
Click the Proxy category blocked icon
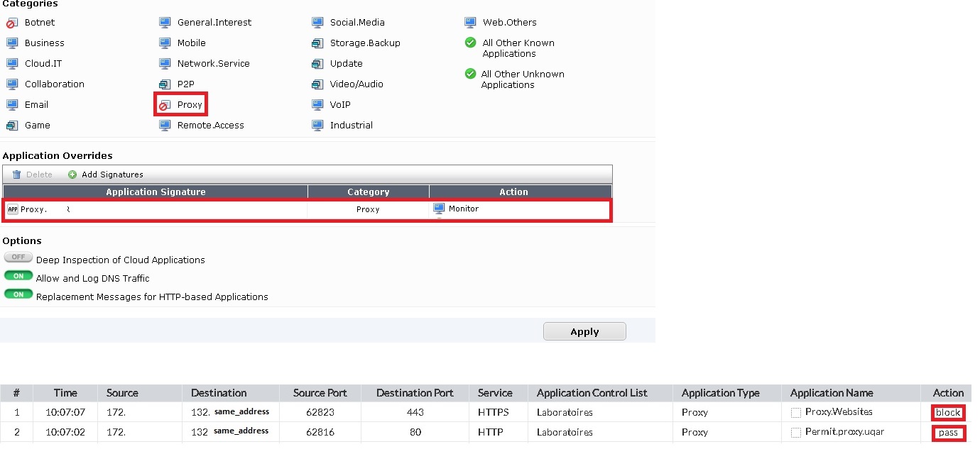pyautogui.click(x=165, y=105)
